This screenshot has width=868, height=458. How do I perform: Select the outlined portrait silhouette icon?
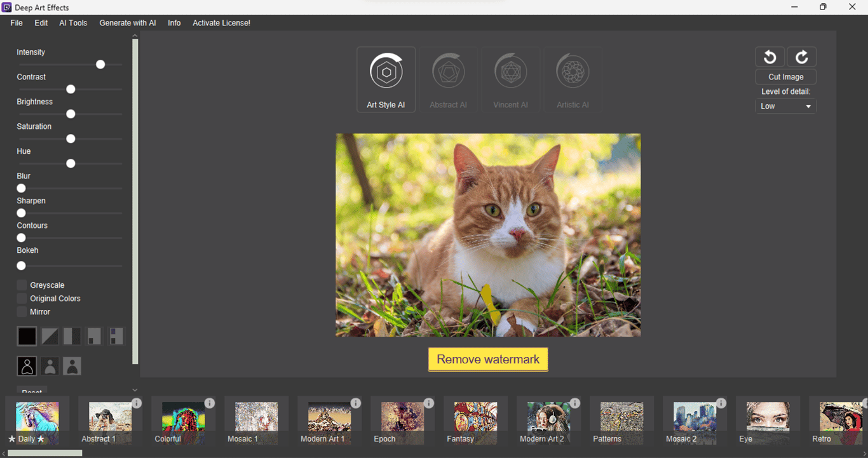[x=27, y=365]
